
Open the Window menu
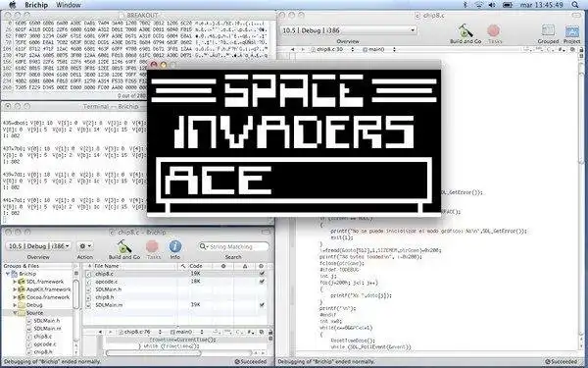tap(69, 5)
